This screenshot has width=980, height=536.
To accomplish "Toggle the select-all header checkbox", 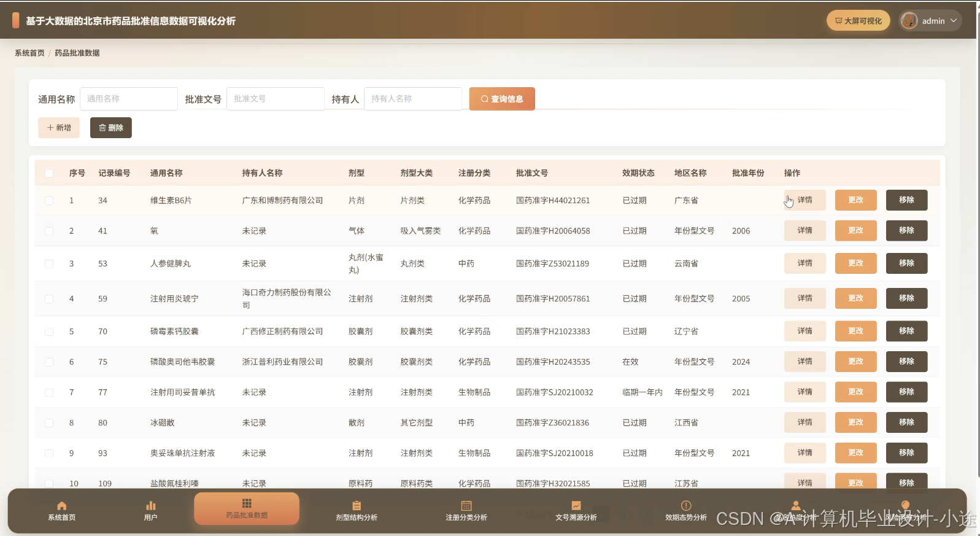I will (x=49, y=173).
